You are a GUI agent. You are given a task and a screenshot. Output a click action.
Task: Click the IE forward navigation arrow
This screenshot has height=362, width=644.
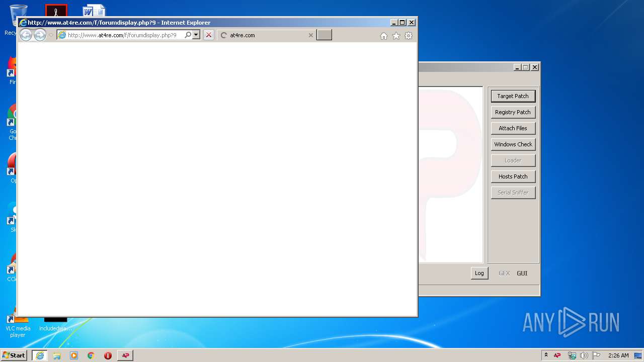(40, 35)
